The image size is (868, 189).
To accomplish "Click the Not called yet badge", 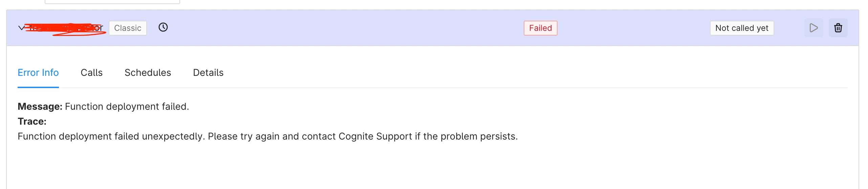I will 742,28.
